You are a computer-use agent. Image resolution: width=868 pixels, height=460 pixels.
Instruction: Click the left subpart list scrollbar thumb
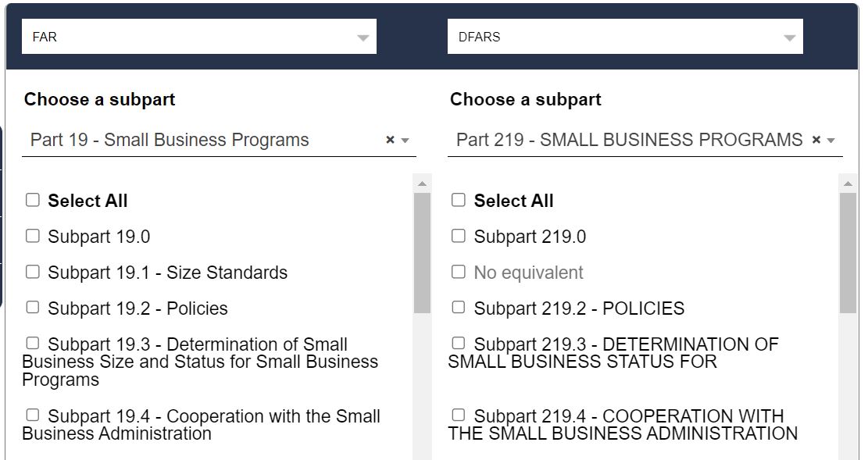pos(422,252)
